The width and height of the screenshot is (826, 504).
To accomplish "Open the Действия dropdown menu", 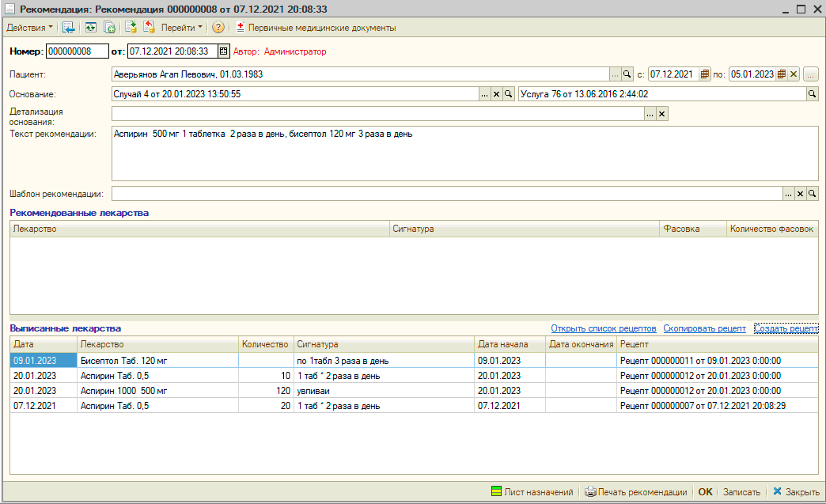I will pos(30,28).
